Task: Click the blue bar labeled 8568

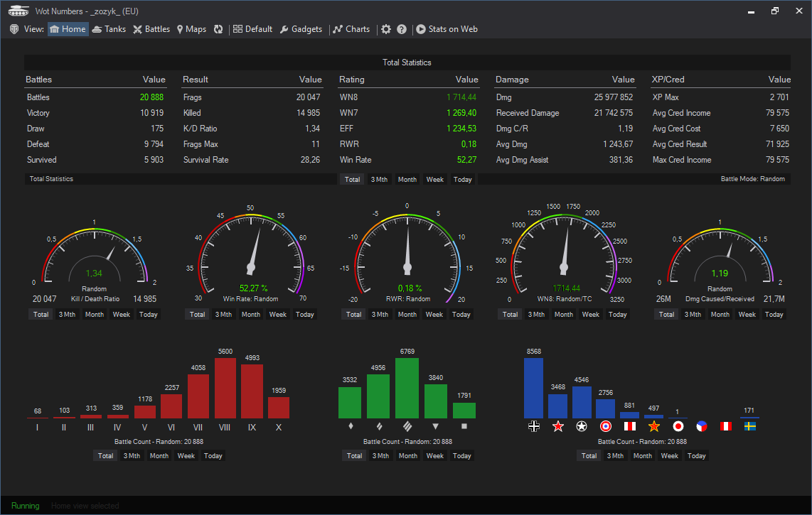Action: click(x=533, y=388)
